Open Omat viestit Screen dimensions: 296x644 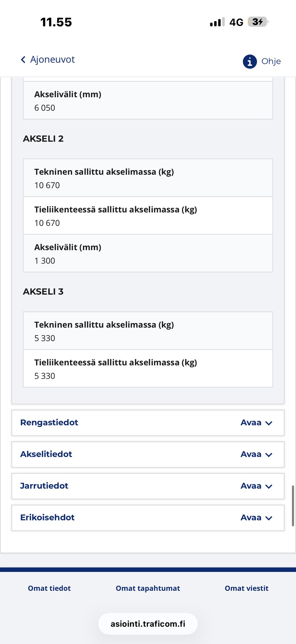[x=246, y=588]
